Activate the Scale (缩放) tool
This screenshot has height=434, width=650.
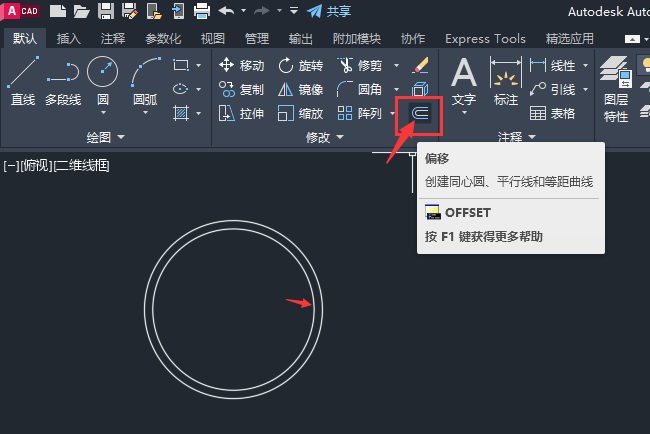point(301,113)
